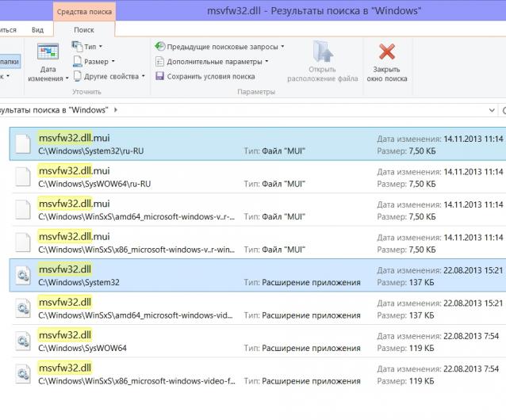506x420 pixels.
Task: Click the Другие свойства icon
Action: tap(77, 76)
